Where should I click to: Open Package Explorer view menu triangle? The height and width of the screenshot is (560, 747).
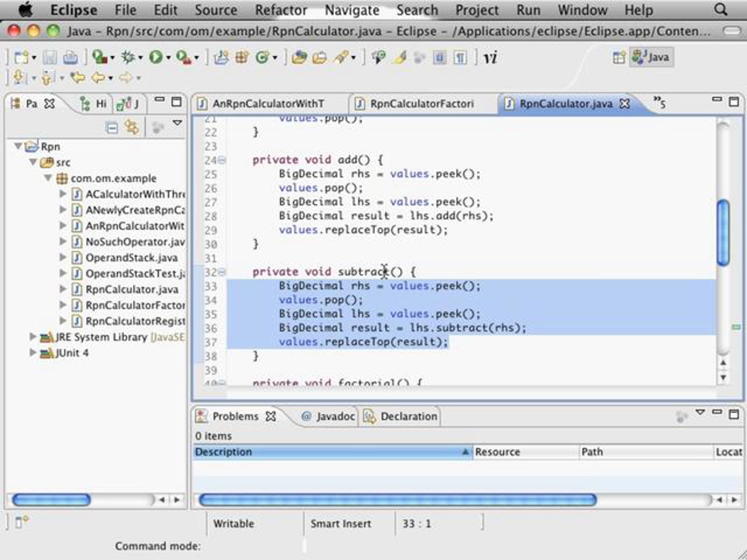tap(177, 123)
